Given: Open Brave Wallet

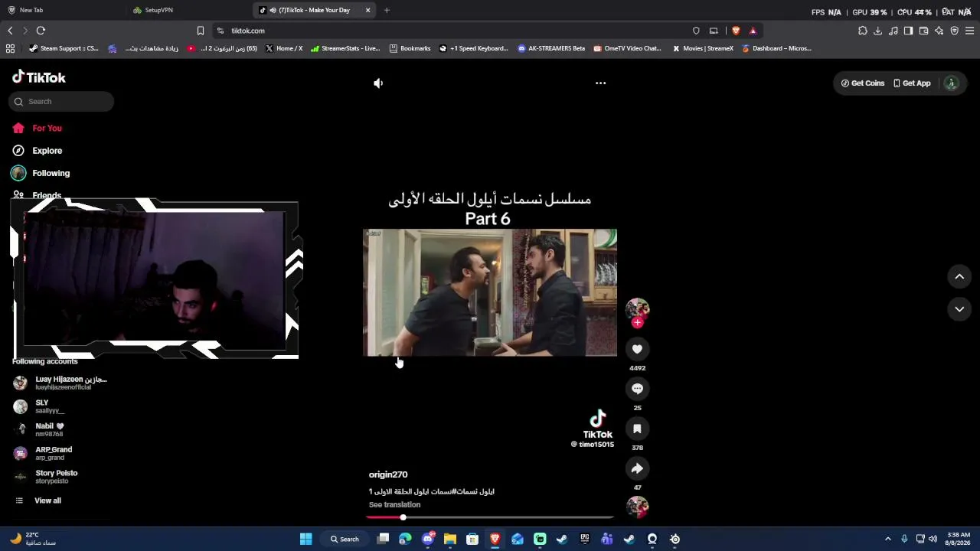Looking at the screenshot, I should tap(923, 31).
